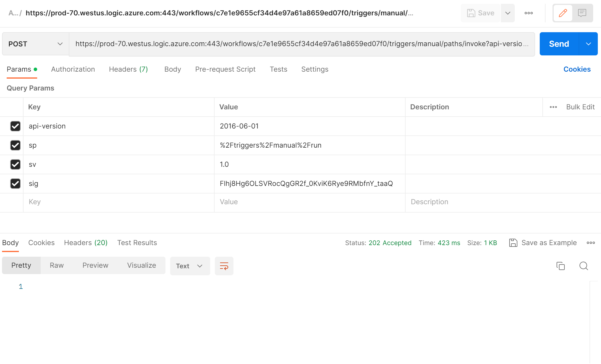Click the query params column options ellipsis
The width and height of the screenshot is (601, 364).
click(x=553, y=107)
